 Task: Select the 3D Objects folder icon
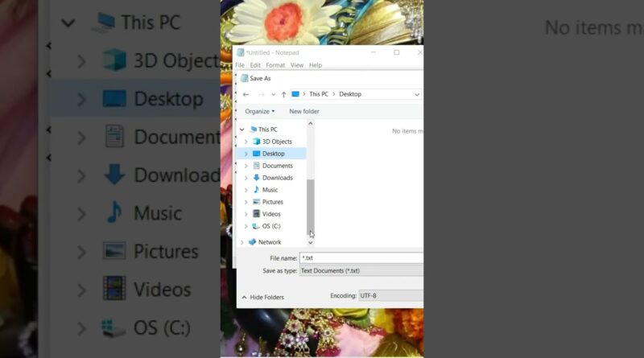tap(256, 142)
